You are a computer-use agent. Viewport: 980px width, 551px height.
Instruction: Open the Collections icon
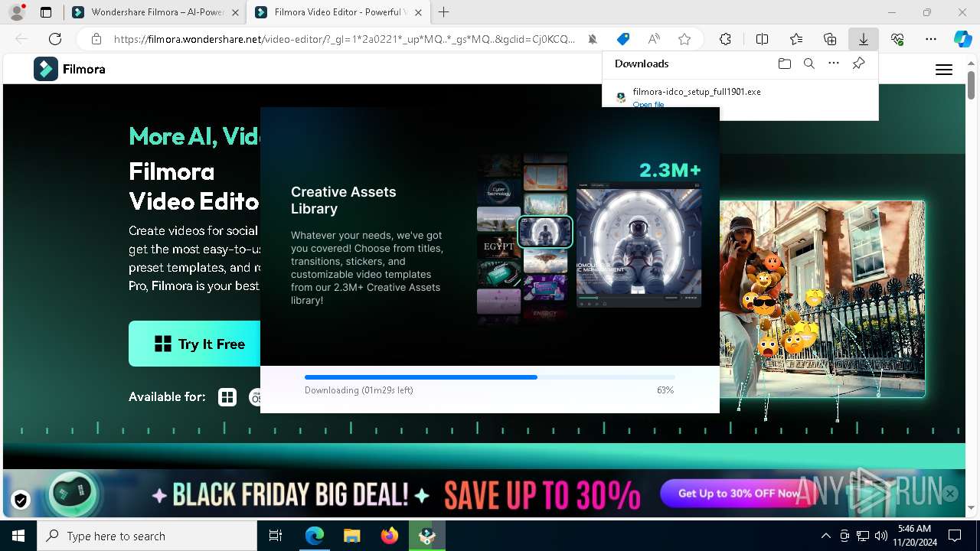(x=830, y=39)
